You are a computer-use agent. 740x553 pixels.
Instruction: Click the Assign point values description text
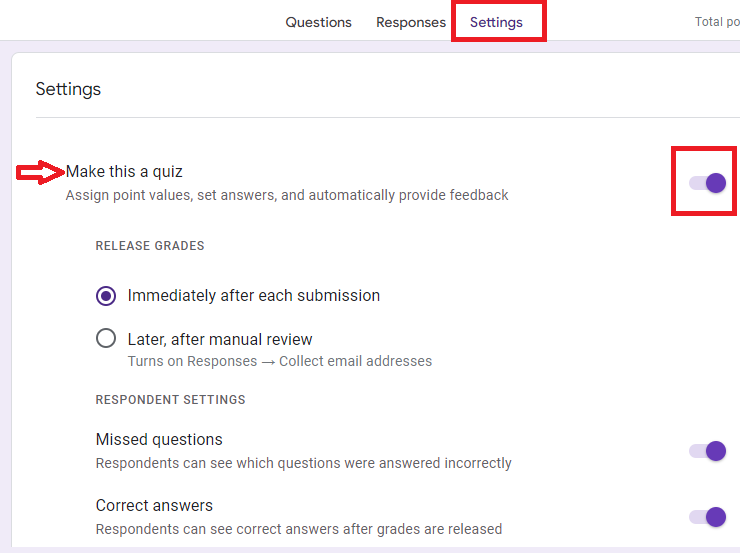click(287, 195)
